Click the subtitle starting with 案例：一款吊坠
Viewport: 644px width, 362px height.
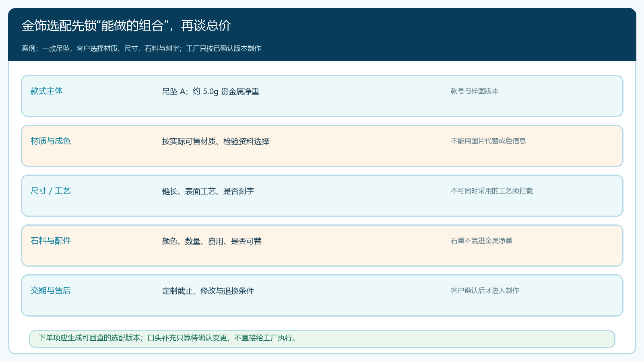(x=141, y=48)
